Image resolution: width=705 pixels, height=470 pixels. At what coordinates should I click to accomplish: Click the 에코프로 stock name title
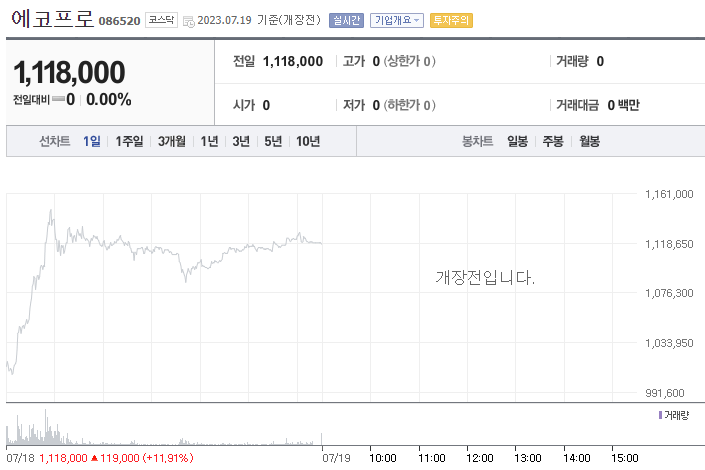pos(51,18)
